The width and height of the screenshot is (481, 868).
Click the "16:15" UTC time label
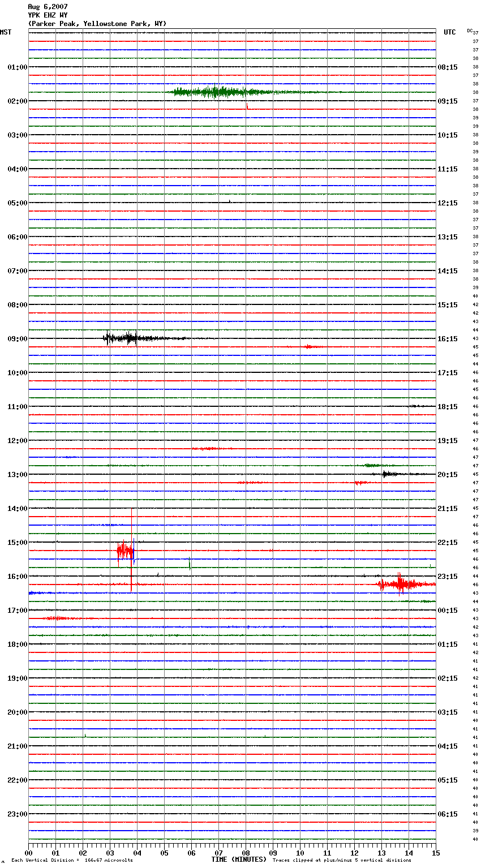pos(448,339)
